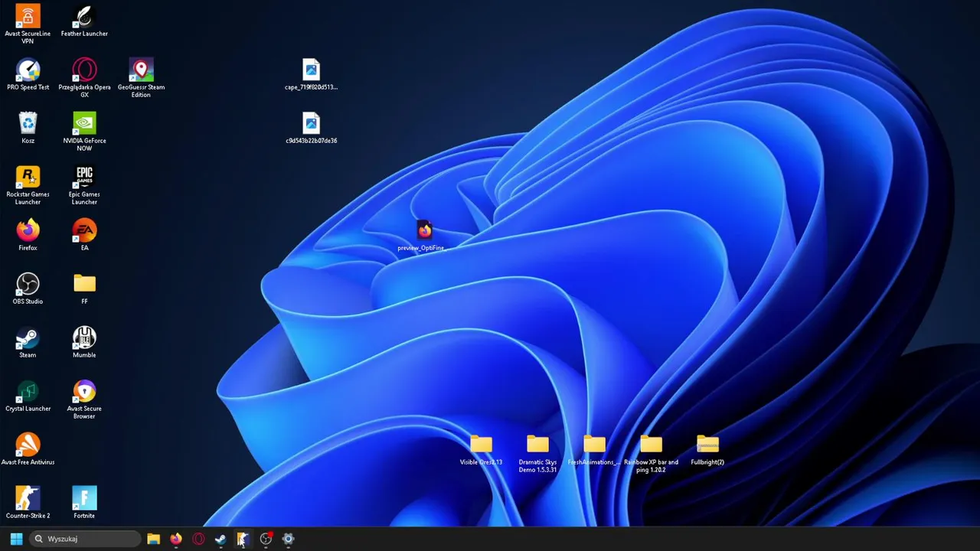The width and height of the screenshot is (980, 551).
Task: Select the PRO Speed Test icon
Action: click(28, 74)
